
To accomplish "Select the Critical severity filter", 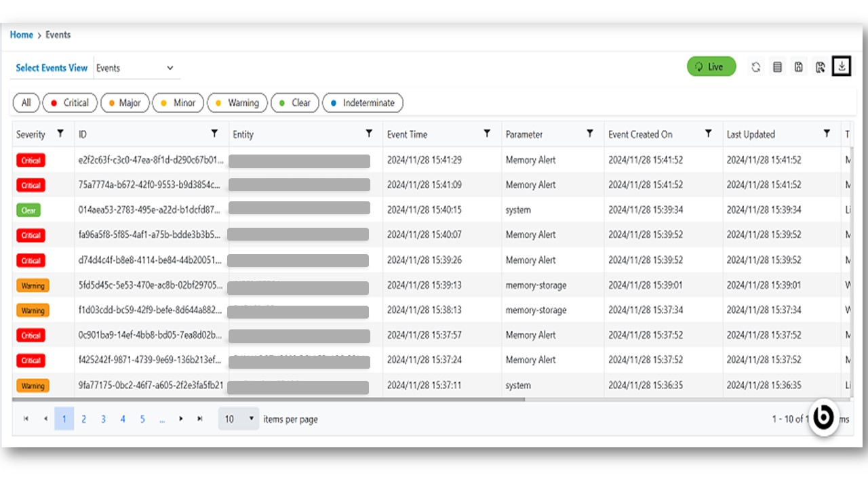I will pos(68,103).
